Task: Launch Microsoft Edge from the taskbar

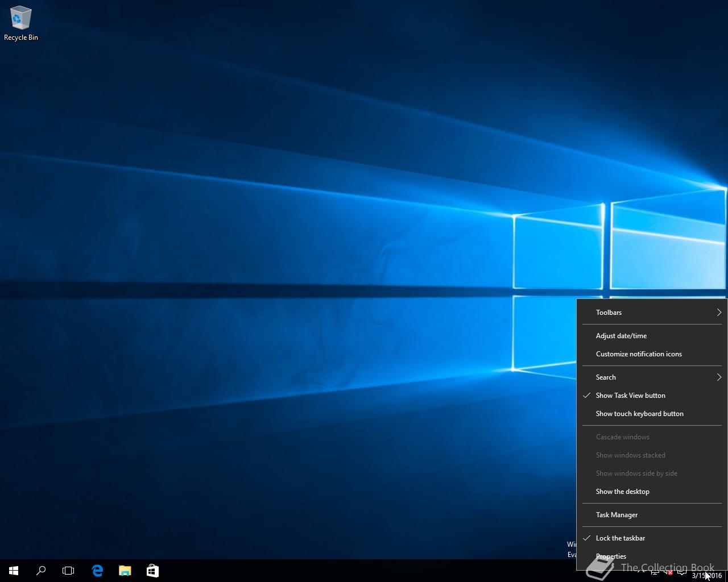Action: [97, 571]
